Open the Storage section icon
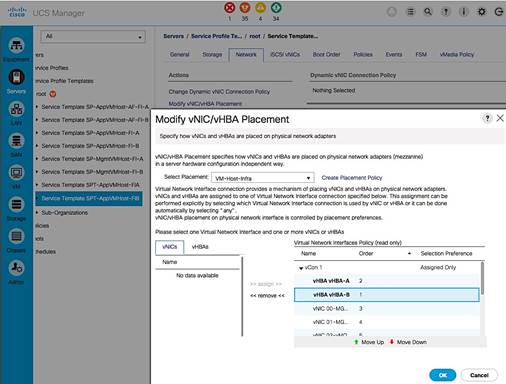The height and width of the screenshot is (384, 506). point(16,204)
